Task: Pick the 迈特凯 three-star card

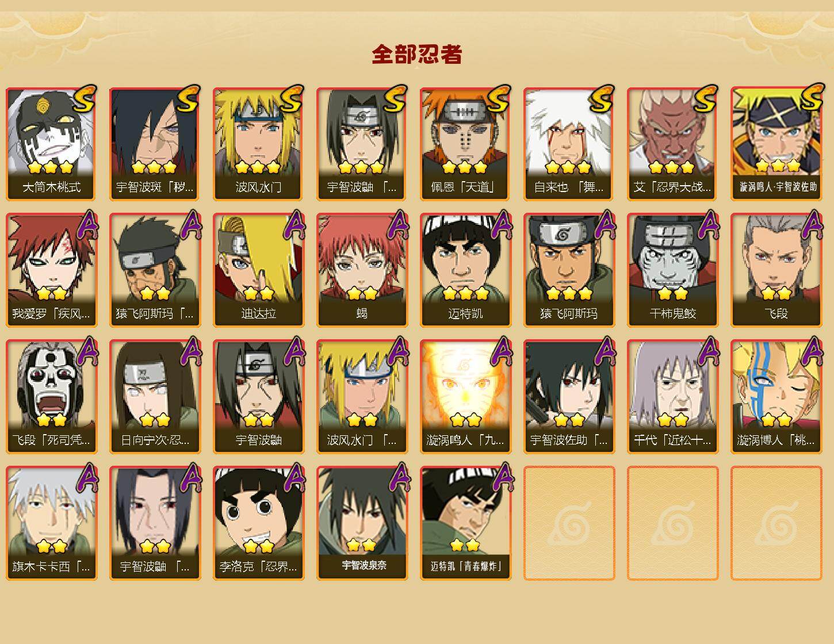Action: point(465,270)
